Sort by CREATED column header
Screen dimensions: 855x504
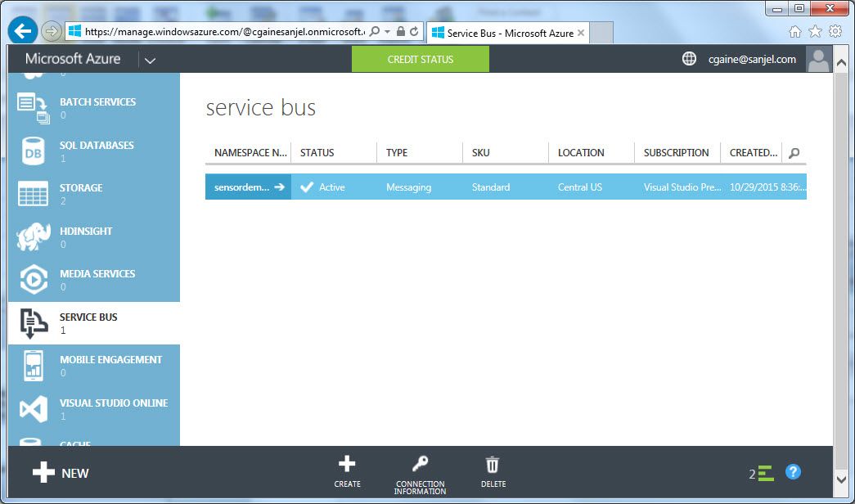coord(751,153)
